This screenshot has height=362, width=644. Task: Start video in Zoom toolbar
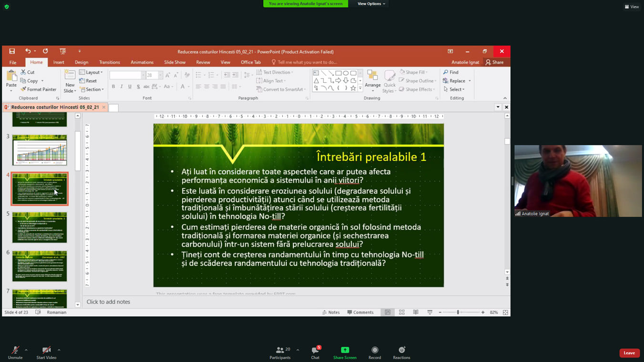(46, 352)
